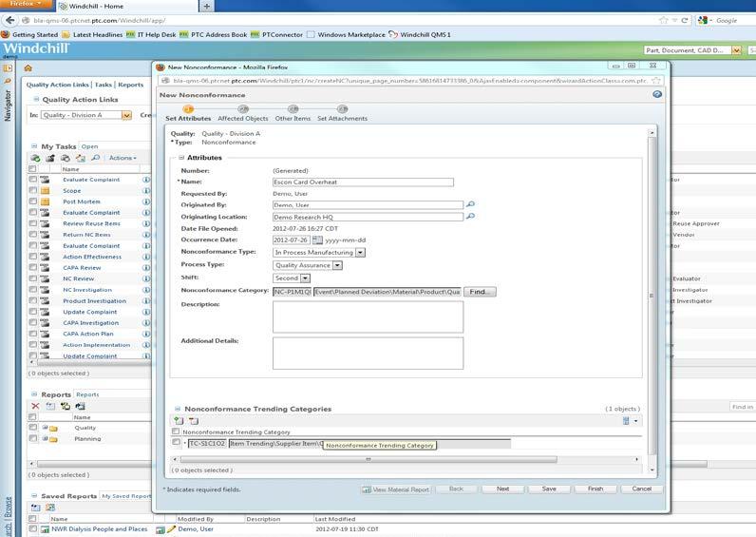This screenshot has height=537, width=756.
Task: Collapse the Attributes section
Action: pos(181,157)
